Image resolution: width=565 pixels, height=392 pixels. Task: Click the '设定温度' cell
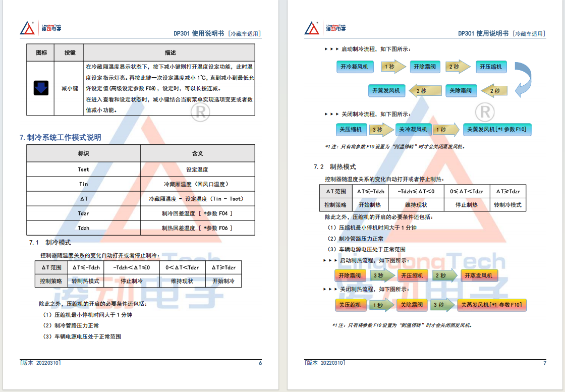coord(197,170)
